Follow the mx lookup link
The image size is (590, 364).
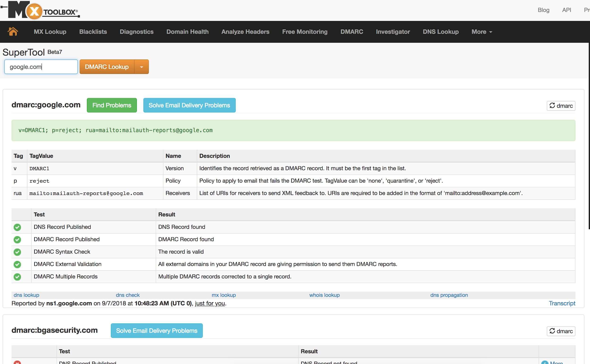coord(223,295)
